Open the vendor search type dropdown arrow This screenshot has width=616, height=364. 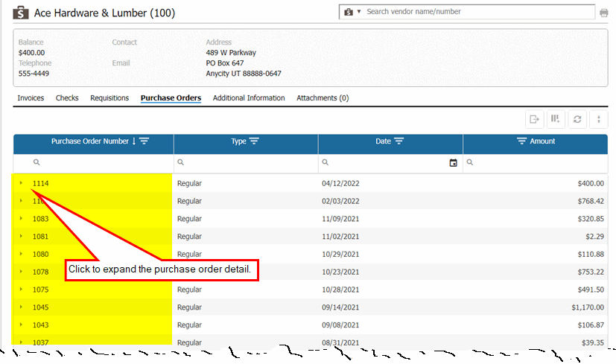tap(359, 12)
